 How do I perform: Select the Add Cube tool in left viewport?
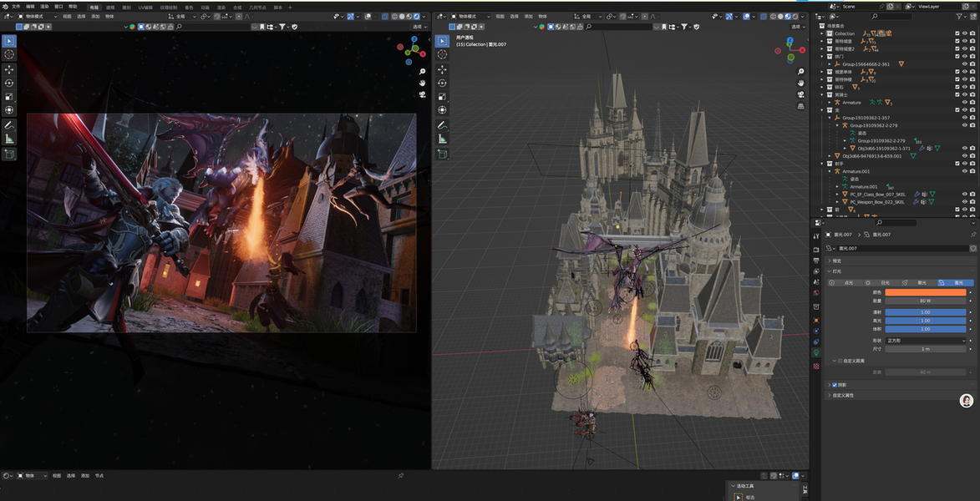[9, 154]
